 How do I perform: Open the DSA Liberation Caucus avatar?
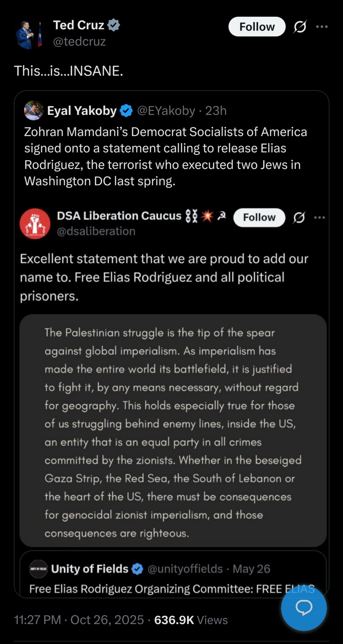coord(35,224)
